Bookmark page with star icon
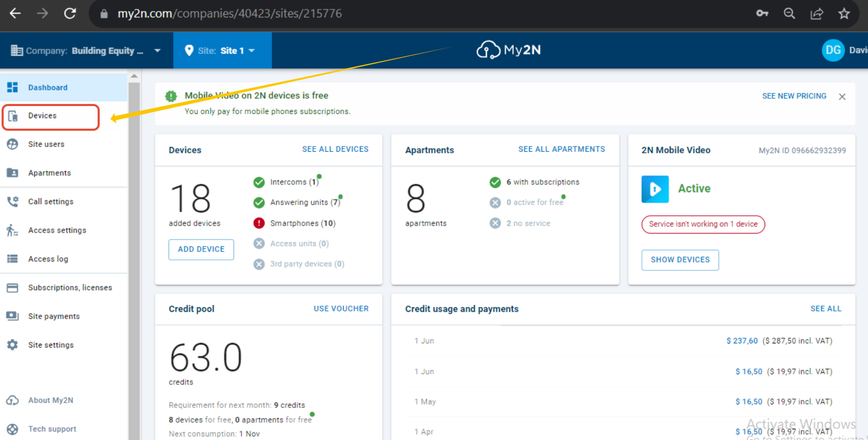The height and width of the screenshot is (440, 868). coord(844,13)
